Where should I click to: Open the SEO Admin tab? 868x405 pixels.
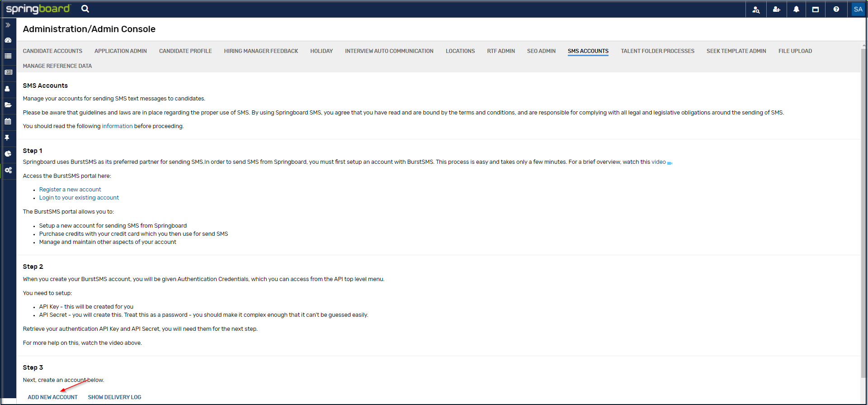[541, 51]
